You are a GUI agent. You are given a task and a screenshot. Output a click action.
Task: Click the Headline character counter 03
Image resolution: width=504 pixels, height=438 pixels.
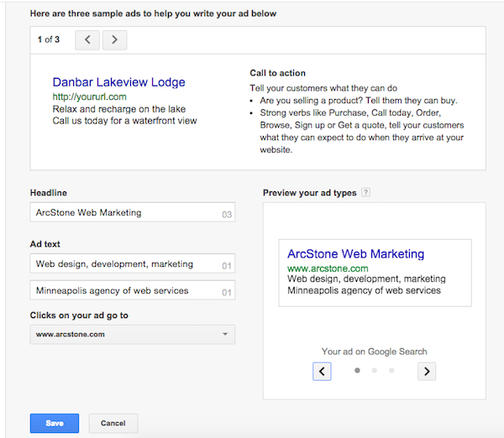pos(227,215)
